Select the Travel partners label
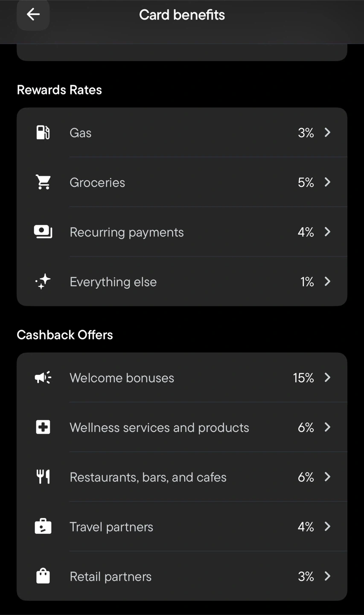364x615 pixels. point(111,527)
